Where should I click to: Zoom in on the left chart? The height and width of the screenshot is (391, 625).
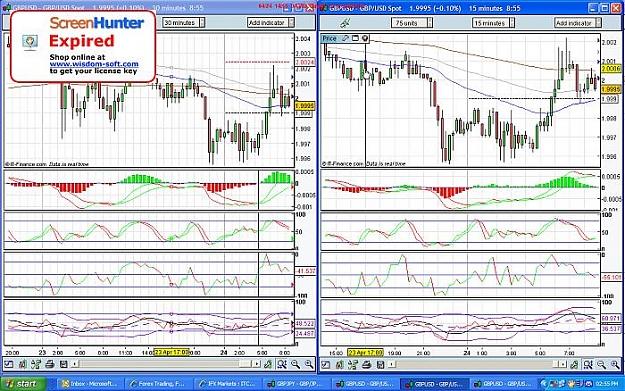click(309, 364)
